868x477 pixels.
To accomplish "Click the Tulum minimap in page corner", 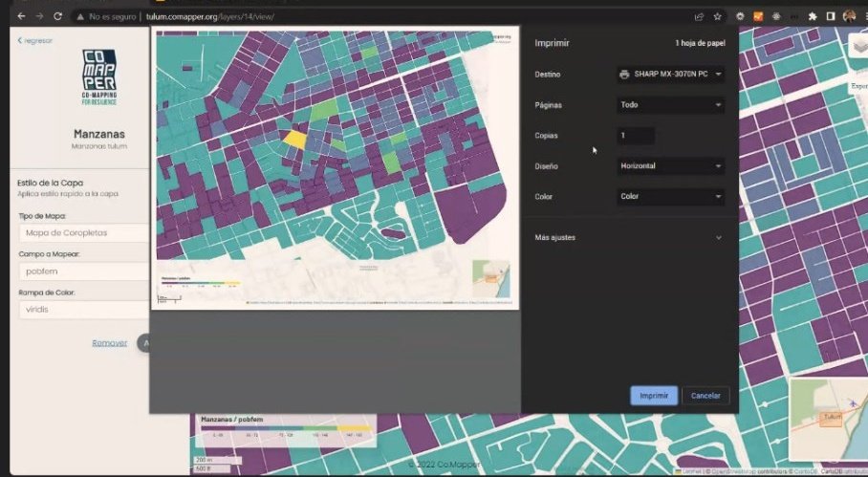I will coord(829,420).
